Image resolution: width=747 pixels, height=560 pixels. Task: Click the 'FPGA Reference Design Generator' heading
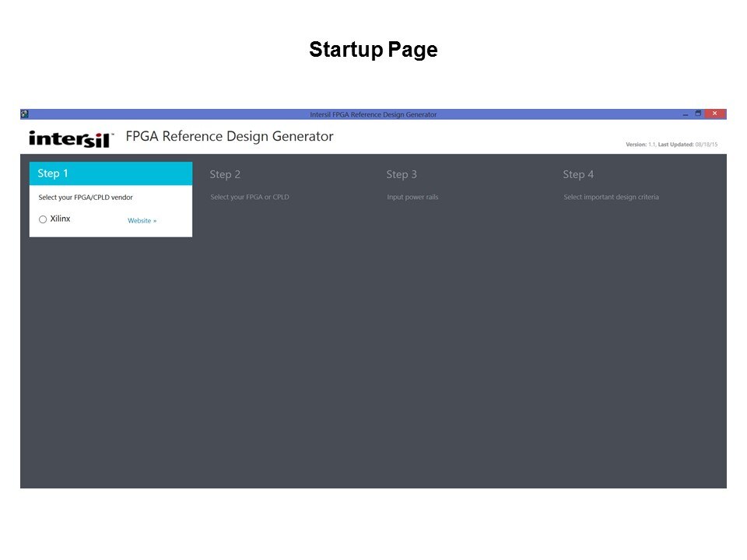230,137
